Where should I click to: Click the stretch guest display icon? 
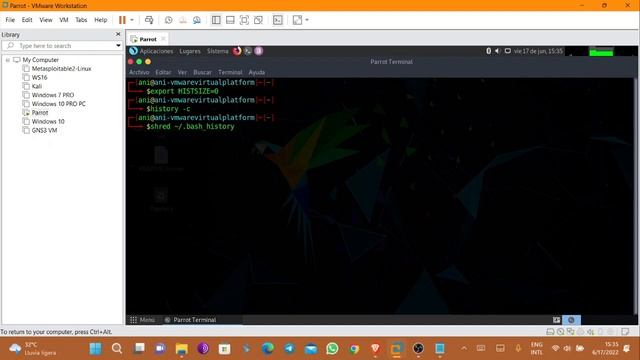tap(298, 20)
